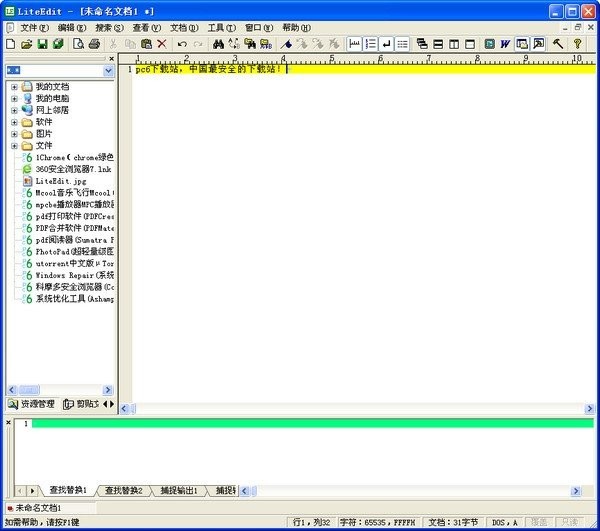Viewport: 600px width, 531px height.
Task: Open the 文件(F) menu
Action: click(34, 28)
